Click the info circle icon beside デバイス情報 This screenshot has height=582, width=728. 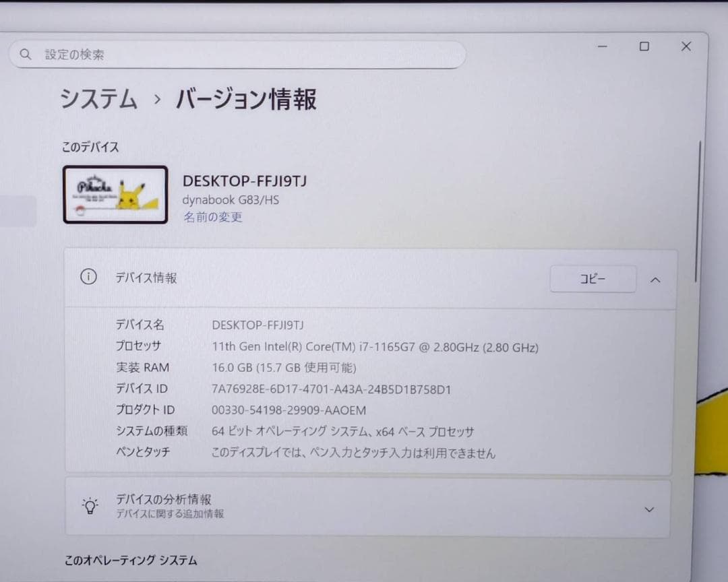(x=88, y=276)
